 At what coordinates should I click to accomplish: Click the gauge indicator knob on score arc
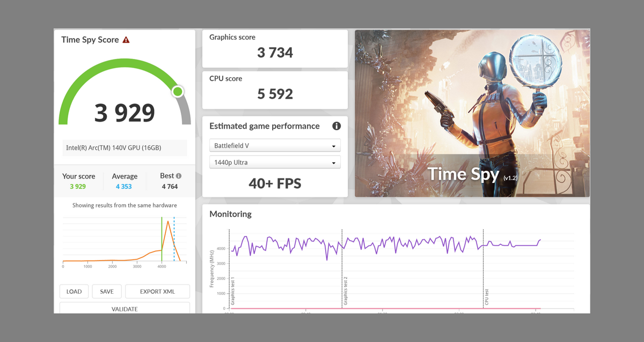click(x=178, y=92)
